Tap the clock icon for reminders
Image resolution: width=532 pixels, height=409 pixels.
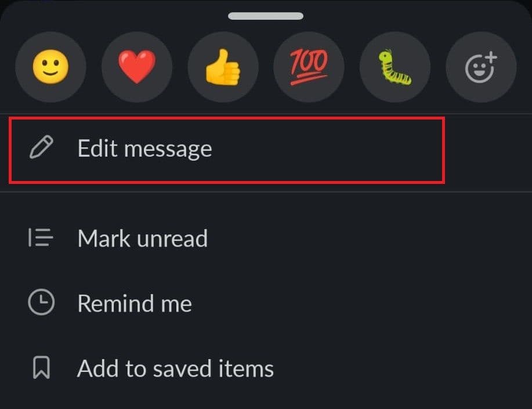[x=41, y=302]
